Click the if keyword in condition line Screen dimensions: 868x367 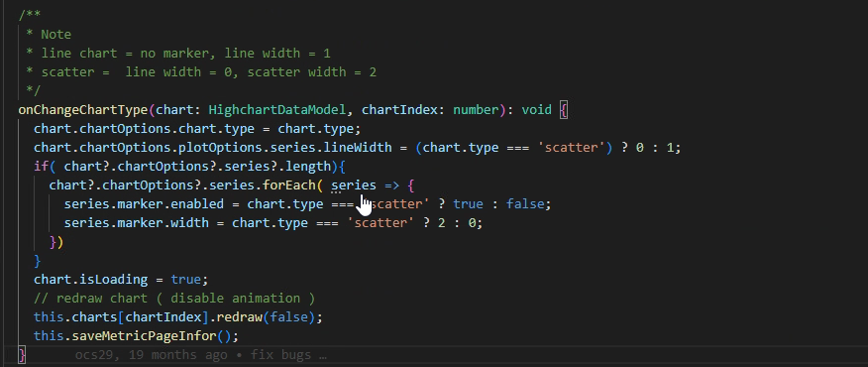tap(41, 167)
